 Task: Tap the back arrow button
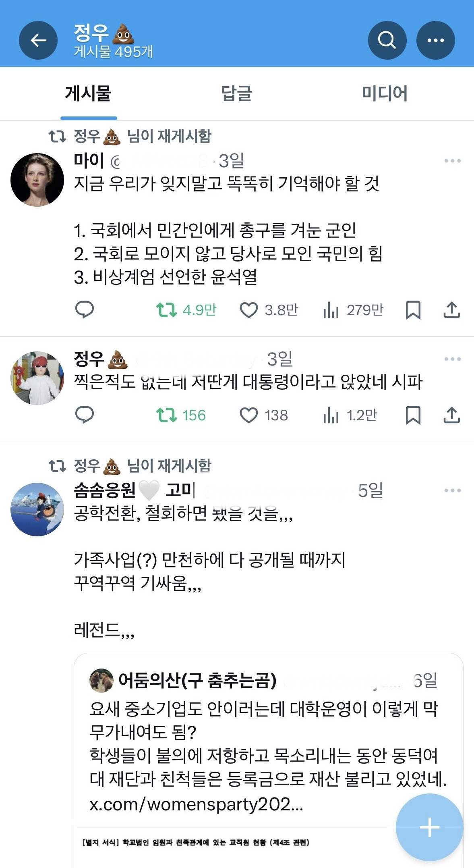click(38, 40)
